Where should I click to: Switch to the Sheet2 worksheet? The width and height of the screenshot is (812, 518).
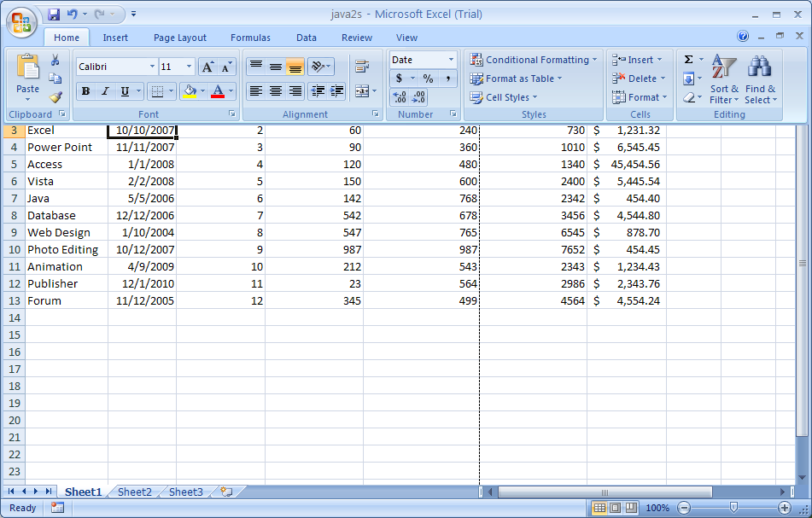135,492
